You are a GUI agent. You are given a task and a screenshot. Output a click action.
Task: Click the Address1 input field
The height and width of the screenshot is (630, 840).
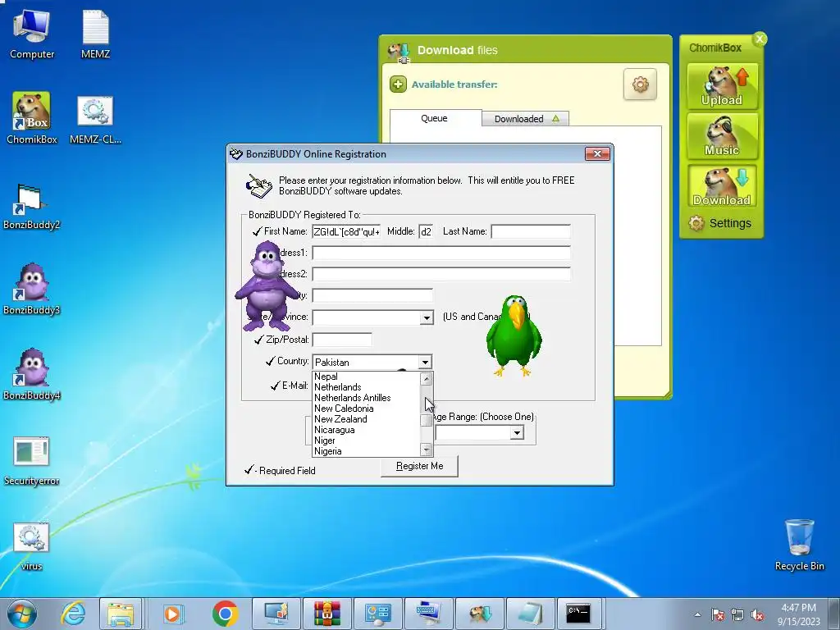(441, 253)
